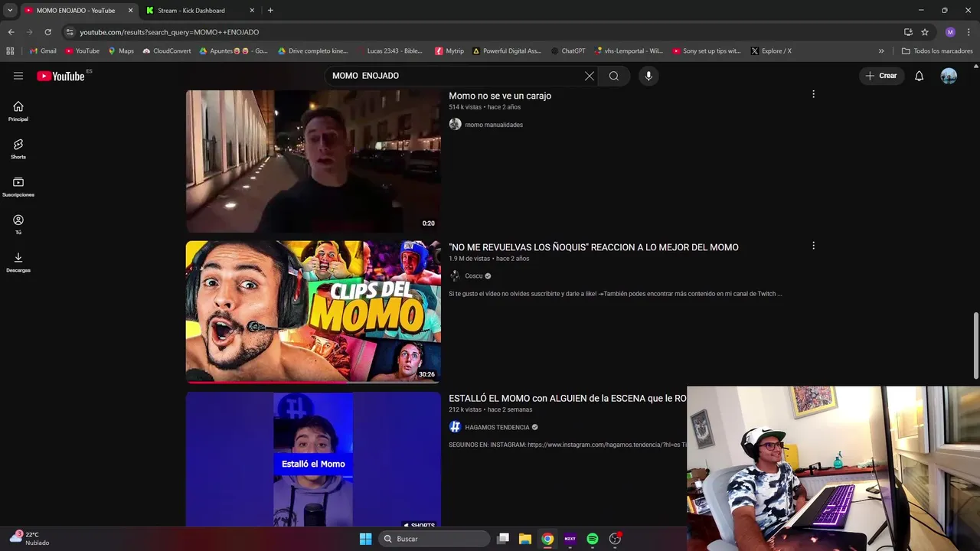Open the YouTube hamburger guide menu
This screenshot has width=980, height=551.
[18, 76]
